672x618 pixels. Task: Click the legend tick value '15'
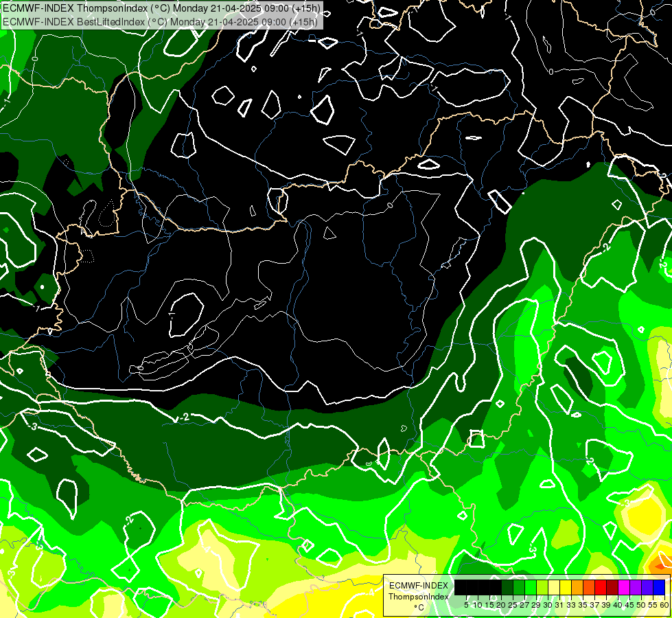(490, 605)
